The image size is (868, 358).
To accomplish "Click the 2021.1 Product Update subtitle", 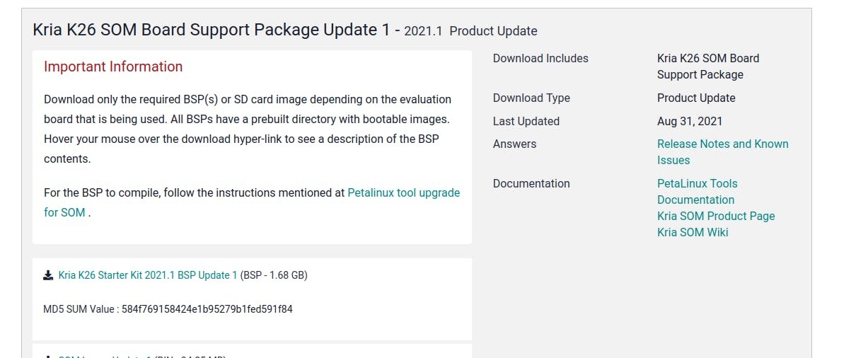I will (470, 31).
